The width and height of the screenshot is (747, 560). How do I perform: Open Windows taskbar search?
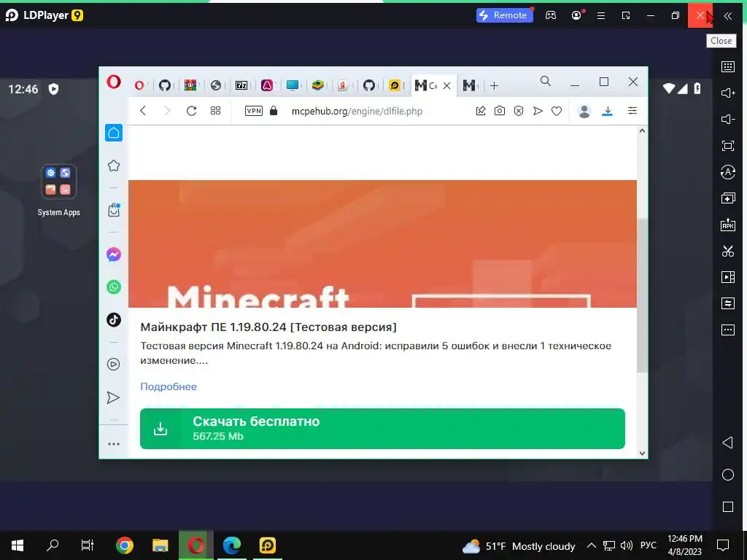[53, 545]
